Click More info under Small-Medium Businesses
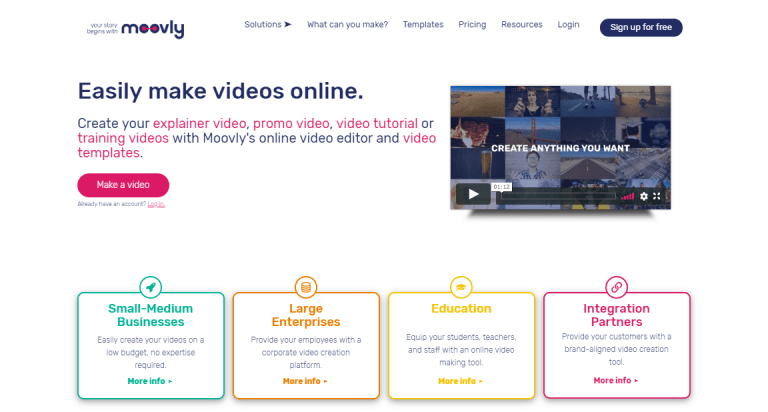This screenshot has width=768, height=412. [149, 381]
